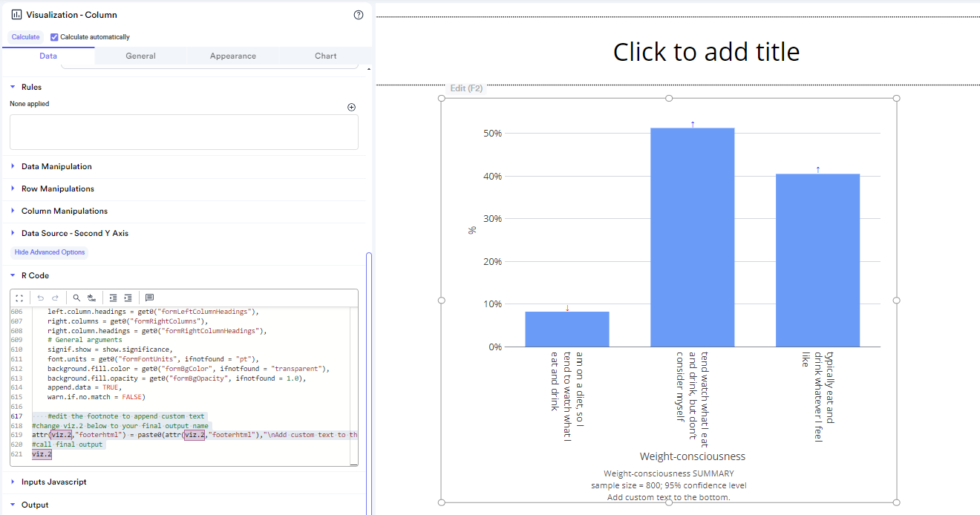The width and height of the screenshot is (980, 515).
Task: Switch to the Chart tab
Action: tap(325, 56)
